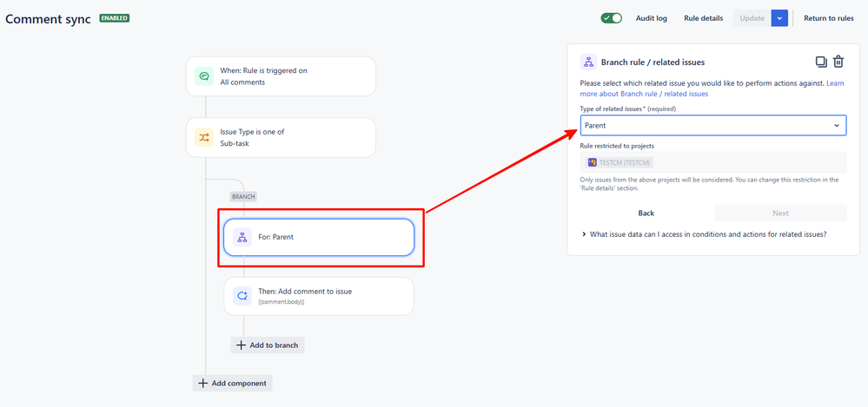
Task: Toggle the rule enabled switch off
Action: [x=612, y=18]
